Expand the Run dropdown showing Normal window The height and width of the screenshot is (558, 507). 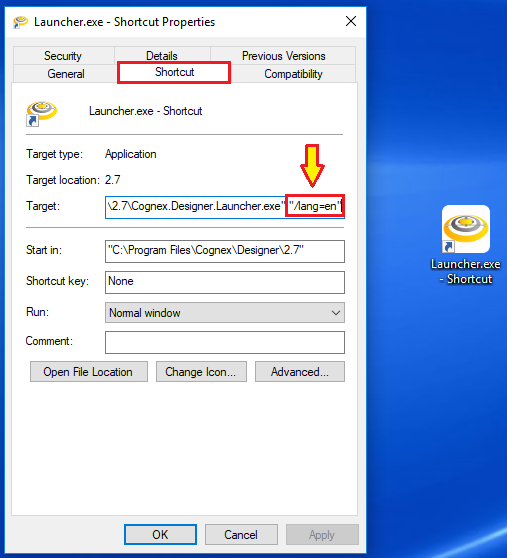(x=225, y=313)
